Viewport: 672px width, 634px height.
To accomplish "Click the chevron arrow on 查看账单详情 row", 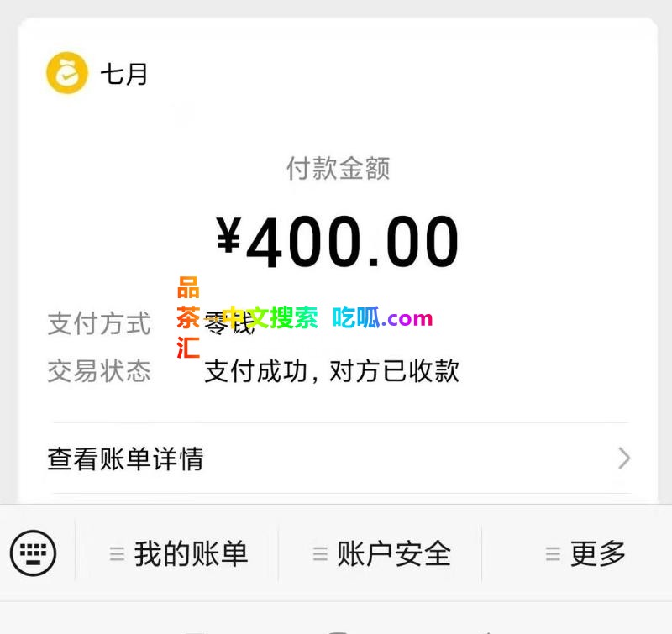I will coord(624,458).
